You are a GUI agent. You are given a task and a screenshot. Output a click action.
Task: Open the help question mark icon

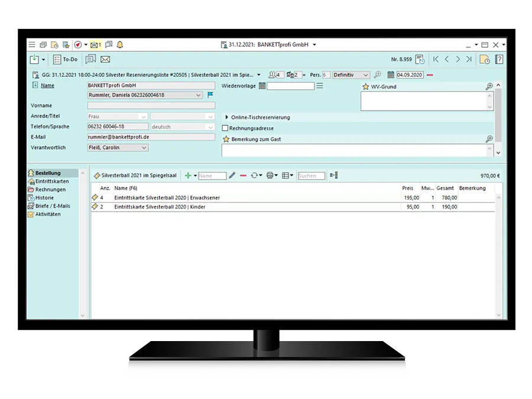(499, 59)
